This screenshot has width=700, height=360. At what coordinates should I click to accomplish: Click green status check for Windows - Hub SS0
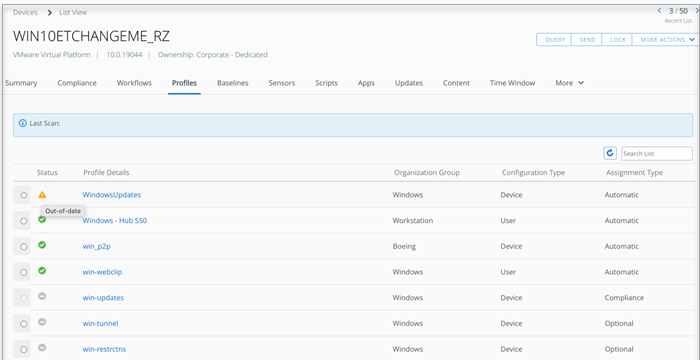click(x=42, y=219)
